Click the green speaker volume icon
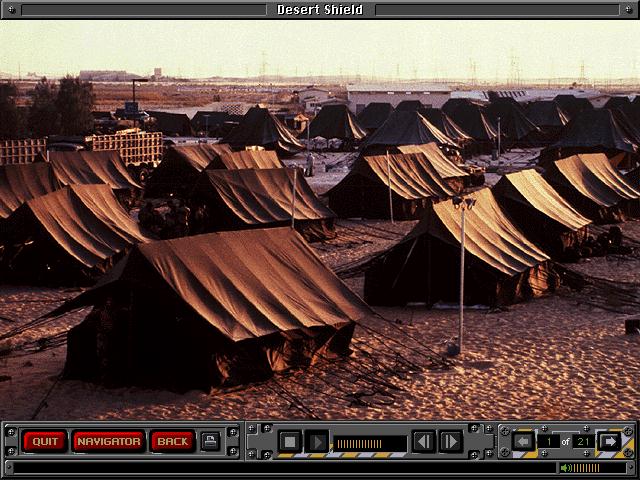 pos(566,468)
